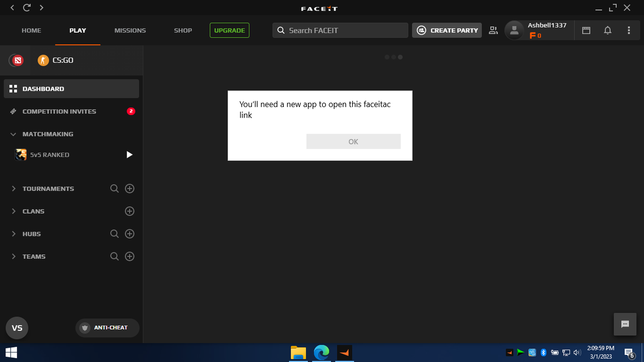
Task: Reload the FACEIT client page
Action: pos(27,8)
